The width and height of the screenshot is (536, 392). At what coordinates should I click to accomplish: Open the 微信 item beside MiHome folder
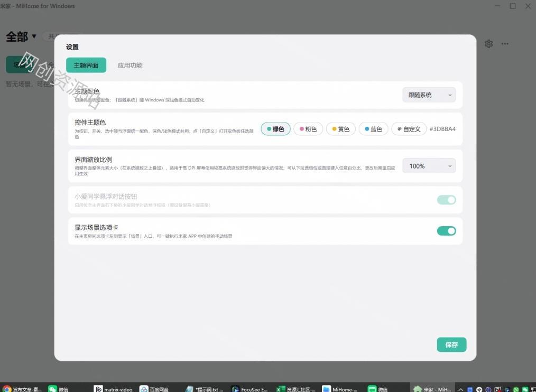[x=377, y=389]
